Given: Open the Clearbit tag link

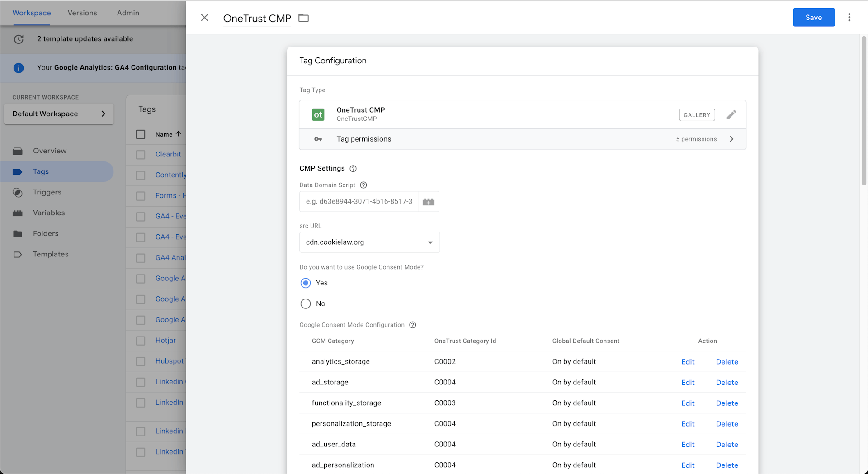Looking at the screenshot, I should click(x=168, y=154).
